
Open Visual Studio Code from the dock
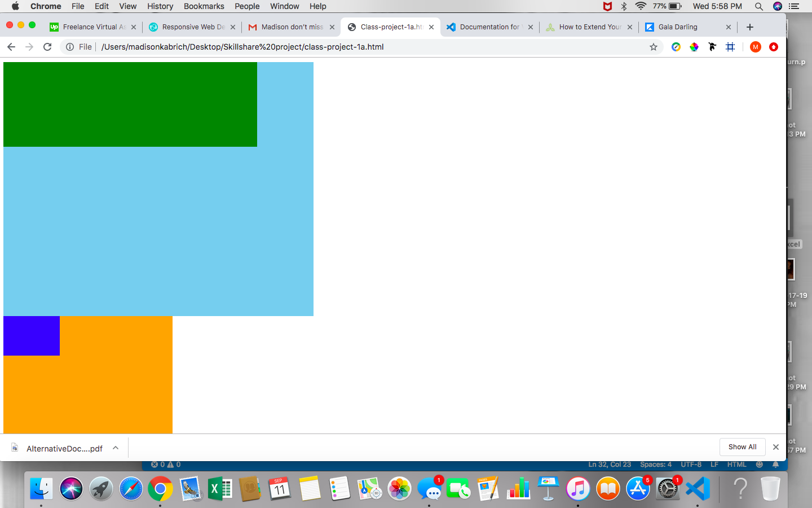(x=698, y=489)
